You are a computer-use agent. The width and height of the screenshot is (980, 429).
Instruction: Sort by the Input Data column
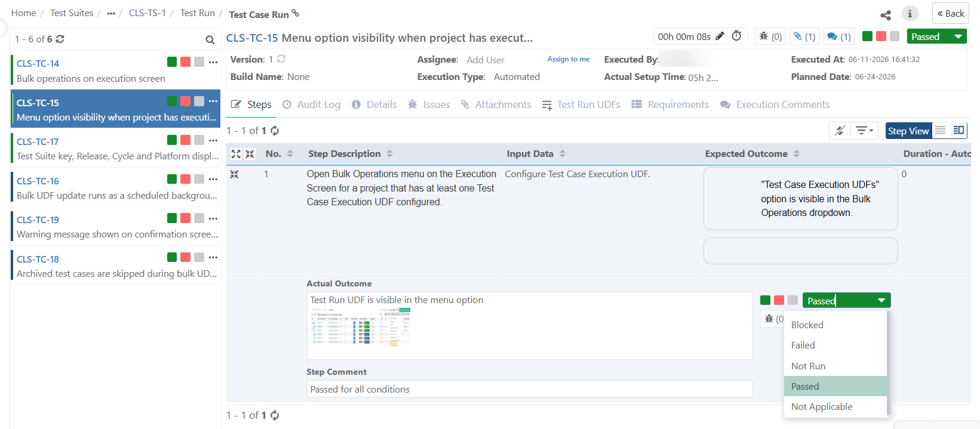point(563,154)
